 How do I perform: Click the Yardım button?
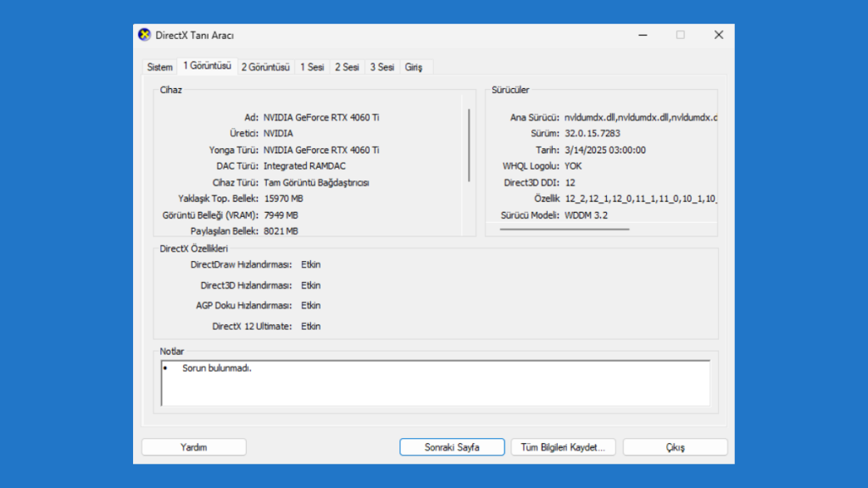pyautogui.click(x=194, y=447)
